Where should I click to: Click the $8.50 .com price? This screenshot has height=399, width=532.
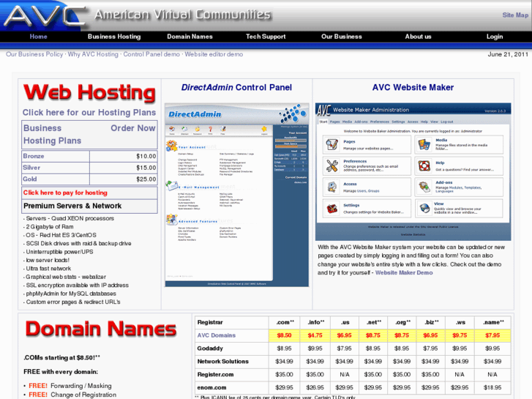(x=284, y=335)
